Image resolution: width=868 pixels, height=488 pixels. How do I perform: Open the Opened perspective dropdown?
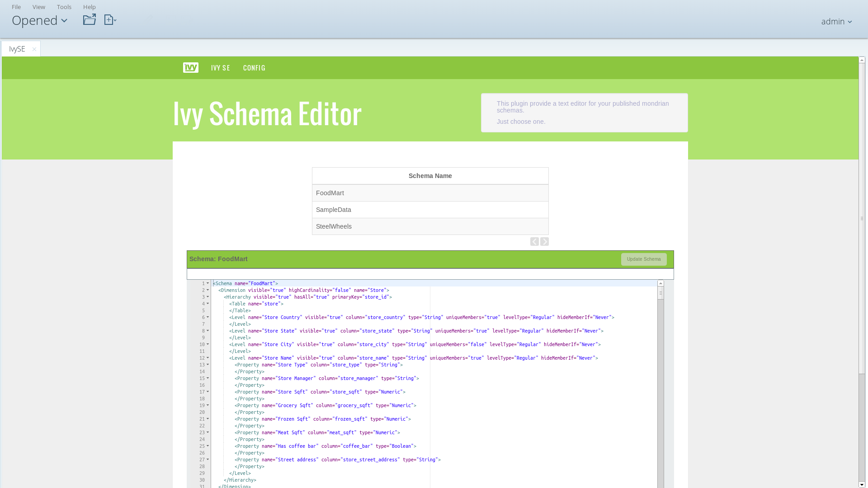click(x=40, y=20)
